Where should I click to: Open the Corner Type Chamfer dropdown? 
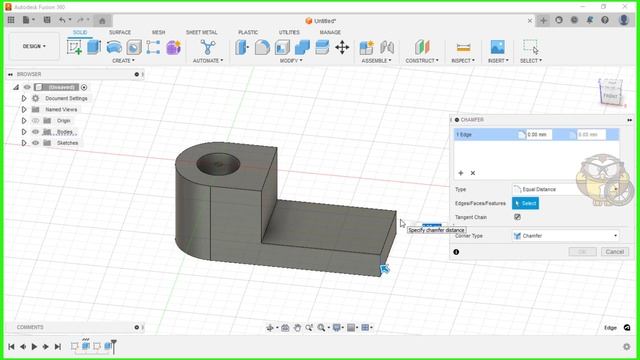pos(565,236)
